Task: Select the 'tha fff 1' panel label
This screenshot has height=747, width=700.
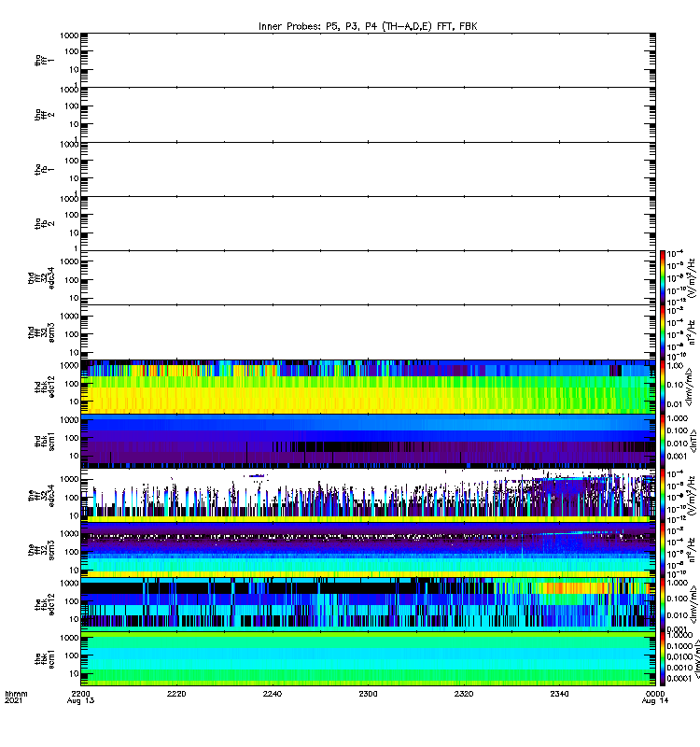Action: [x=44, y=60]
